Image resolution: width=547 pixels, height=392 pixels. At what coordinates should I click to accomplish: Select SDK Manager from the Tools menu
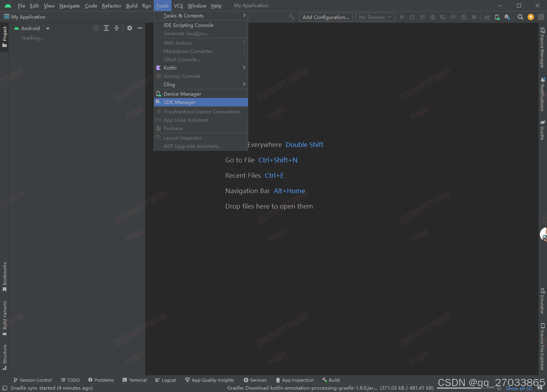click(x=180, y=102)
